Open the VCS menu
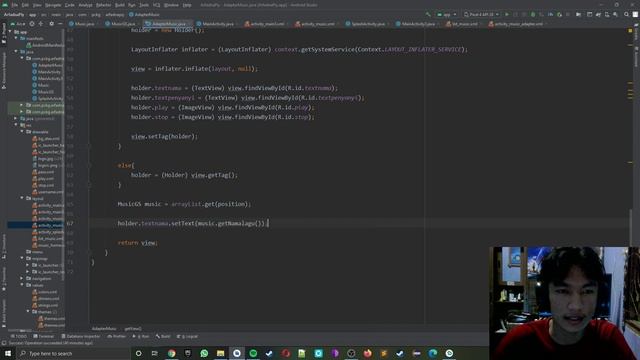 pyautogui.click(x=156, y=5)
